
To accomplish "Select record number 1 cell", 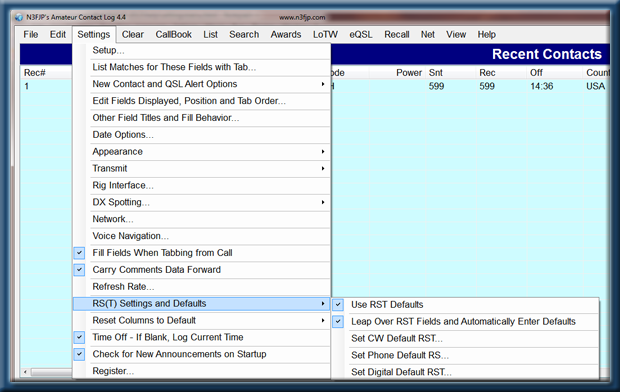I will [x=26, y=86].
